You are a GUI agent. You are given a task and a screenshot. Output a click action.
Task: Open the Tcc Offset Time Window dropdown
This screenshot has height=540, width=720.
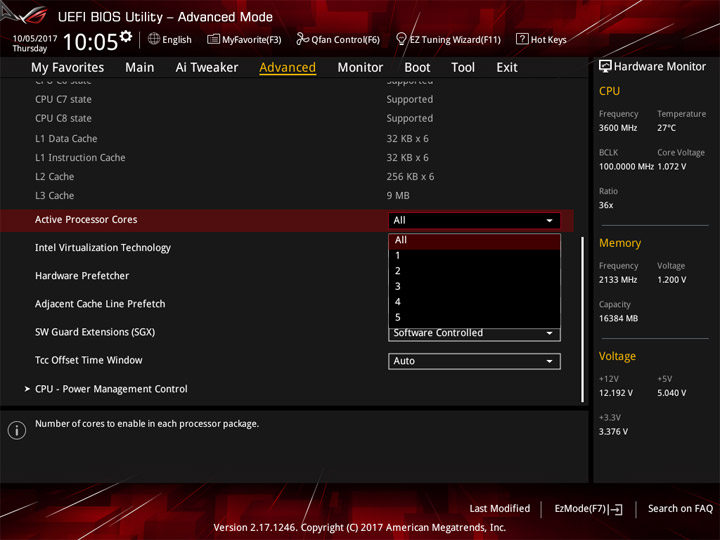coord(474,361)
